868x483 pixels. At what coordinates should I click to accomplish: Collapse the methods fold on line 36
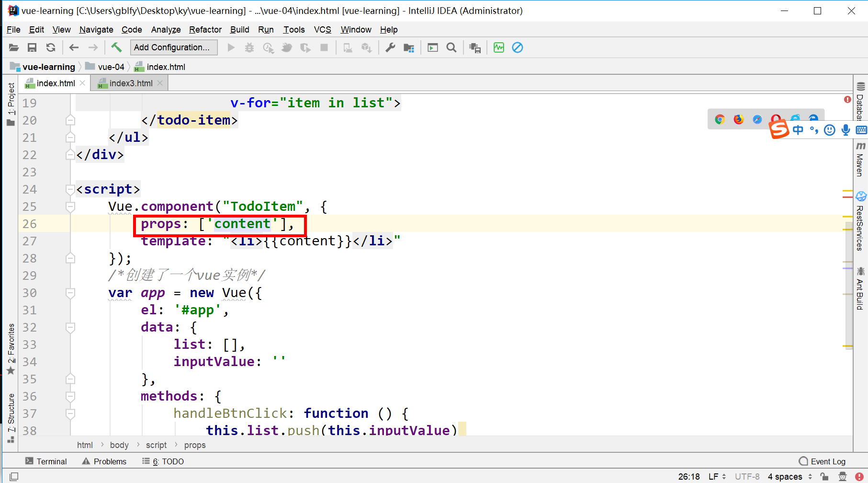click(70, 396)
